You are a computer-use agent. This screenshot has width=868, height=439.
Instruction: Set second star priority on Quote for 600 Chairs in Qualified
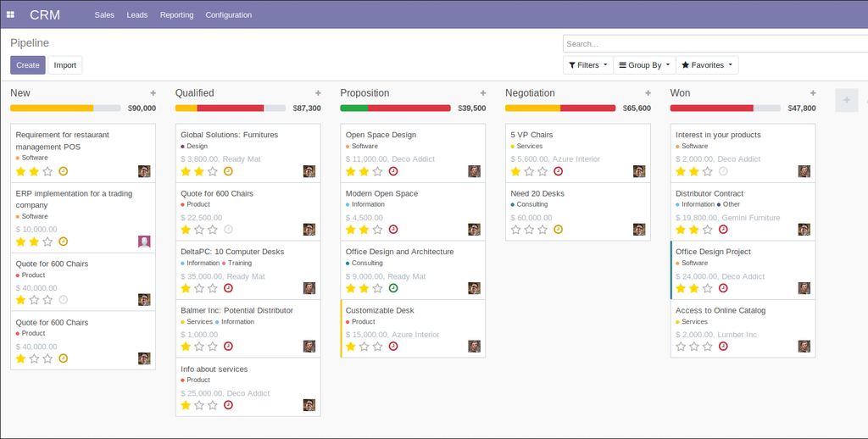click(x=199, y=229)
